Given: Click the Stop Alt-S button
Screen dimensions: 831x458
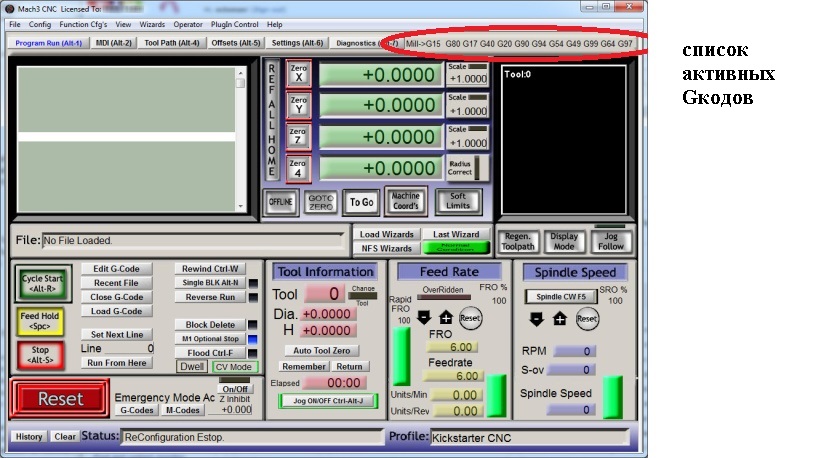Looking at the screenshot, I should (40, 355).
